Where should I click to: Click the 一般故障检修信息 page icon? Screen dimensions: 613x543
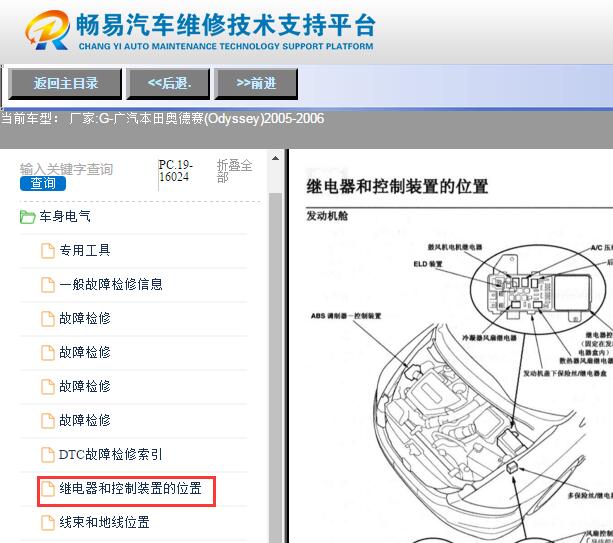(48, 285)
